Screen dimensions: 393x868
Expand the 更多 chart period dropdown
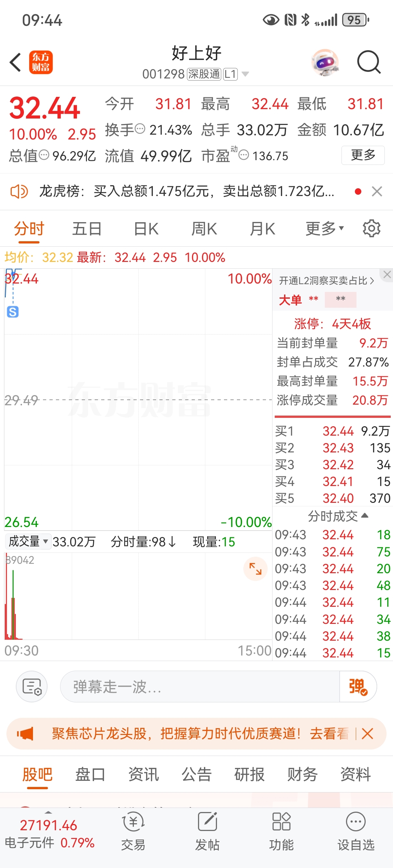[x=324, y=229]
